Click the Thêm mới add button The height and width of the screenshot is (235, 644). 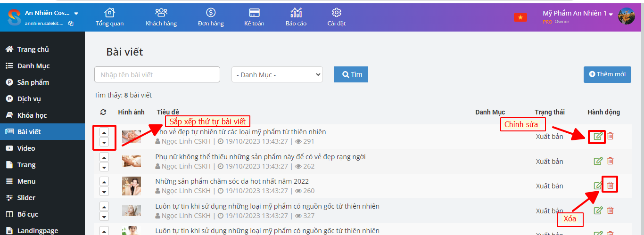tap(607, 74)
